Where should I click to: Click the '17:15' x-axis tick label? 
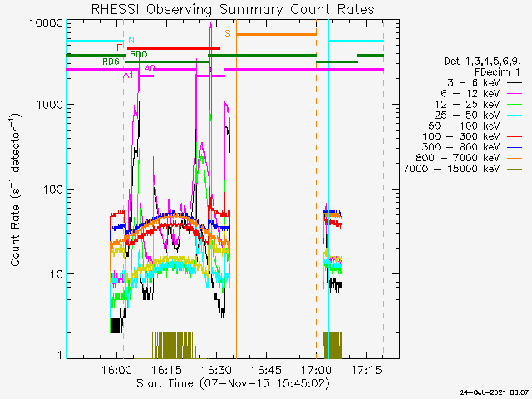[366, 370]
